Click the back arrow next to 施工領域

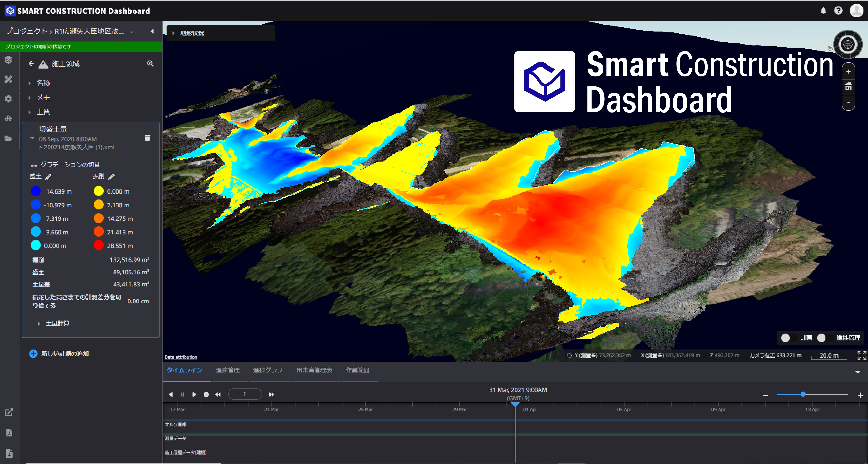tap(31, 64)
